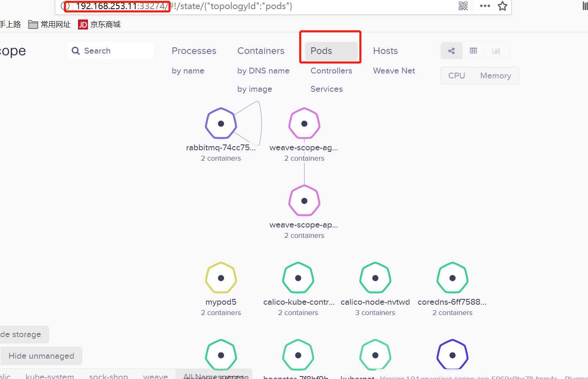Image resolution: width=588 pixels, height=379 pixels.
Task: Click the bottom-row pod node under mypod5
Action: click(221, 355)
